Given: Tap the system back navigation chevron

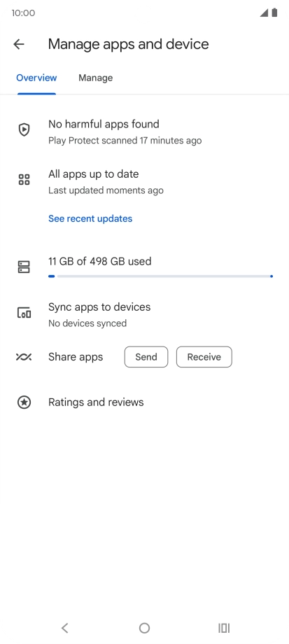Looking at the screenshot, I should tap(64, 628).
